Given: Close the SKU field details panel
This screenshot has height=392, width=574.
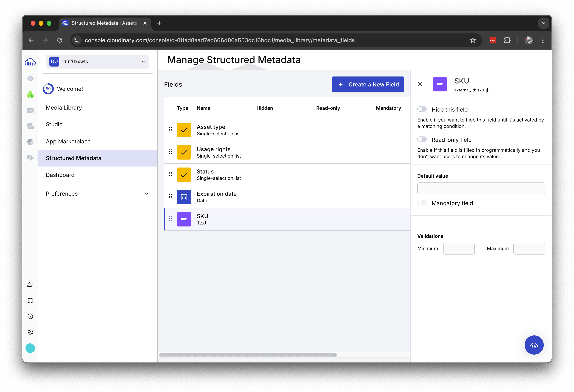Looking at the screenshot, I should (x=420, y=84).
